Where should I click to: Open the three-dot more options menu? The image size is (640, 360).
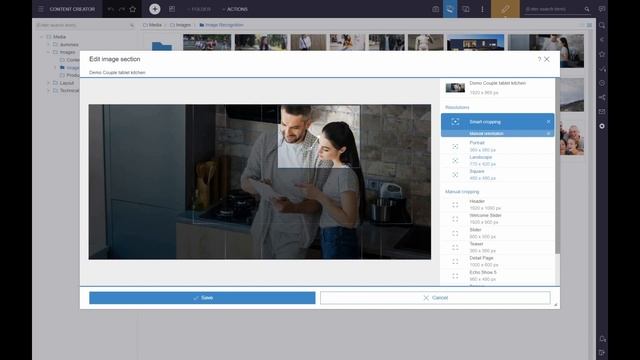tap(482, 9)
